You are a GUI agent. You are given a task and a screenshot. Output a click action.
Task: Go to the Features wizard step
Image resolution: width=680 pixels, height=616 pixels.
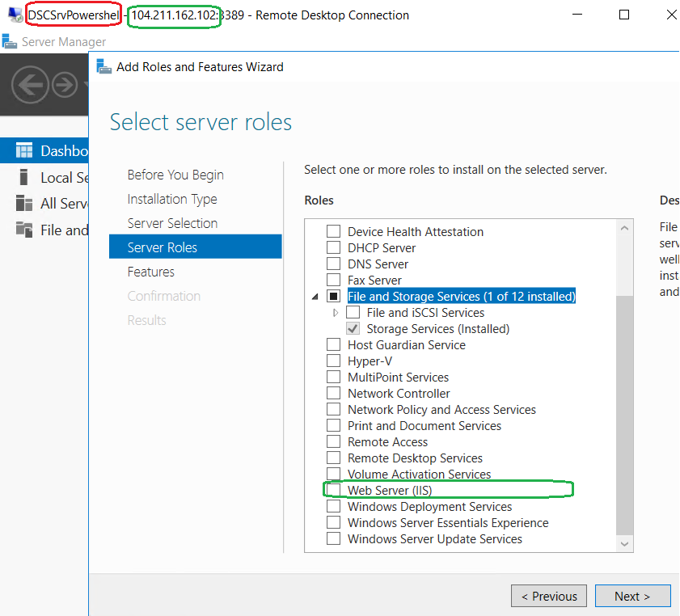151,272
